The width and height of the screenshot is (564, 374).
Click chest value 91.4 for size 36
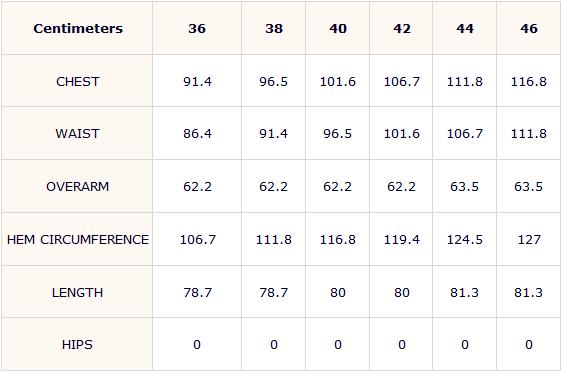point(197,82)
